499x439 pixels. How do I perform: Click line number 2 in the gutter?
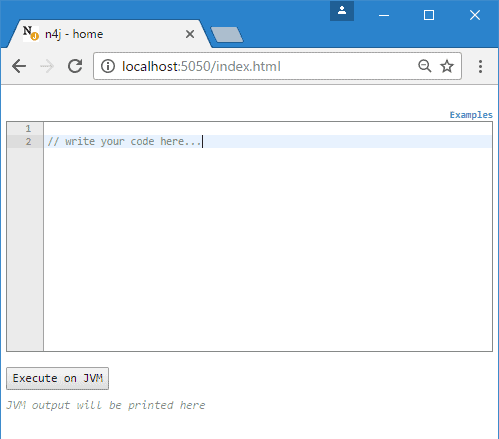[x=28, y=142]
